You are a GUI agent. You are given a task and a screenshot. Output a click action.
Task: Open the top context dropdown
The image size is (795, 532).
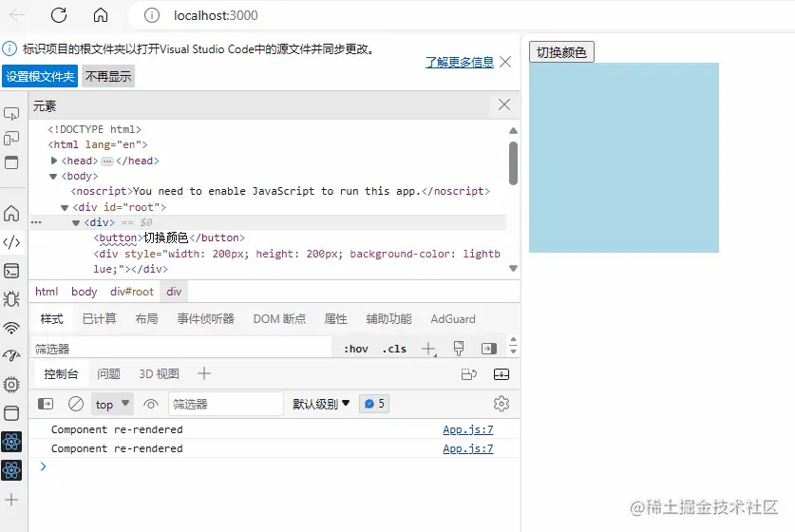pyautogui.click(x=112, y=404)
